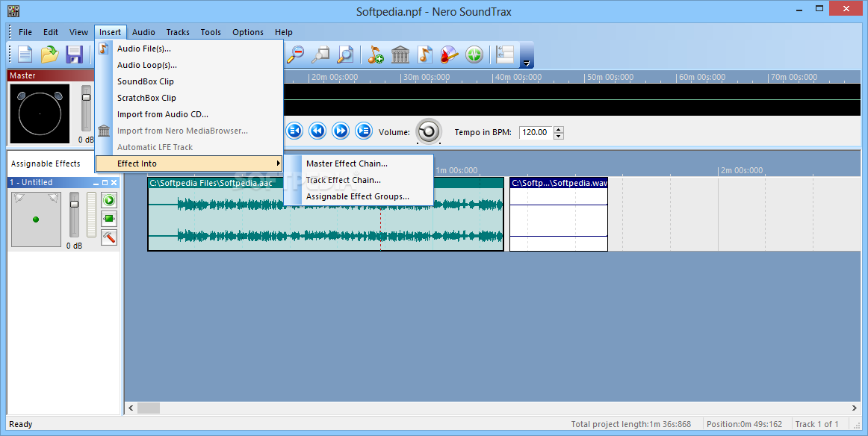This screenshot has height=436, width=868.
Task: Click the zoom full page magnifier icon
Action: point(345,54)
